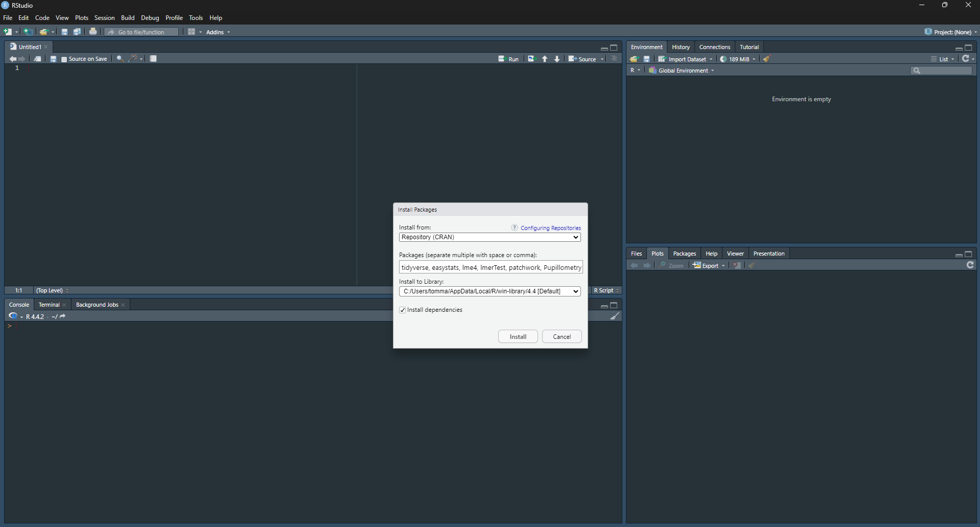
Task: Click the Packages names input field
Action: (491, 267)
